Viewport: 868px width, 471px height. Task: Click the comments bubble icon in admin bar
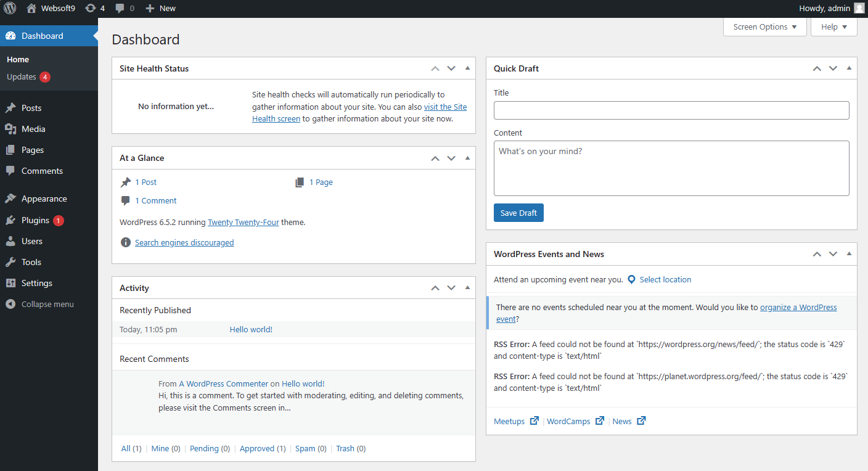[x=120, y=8]
